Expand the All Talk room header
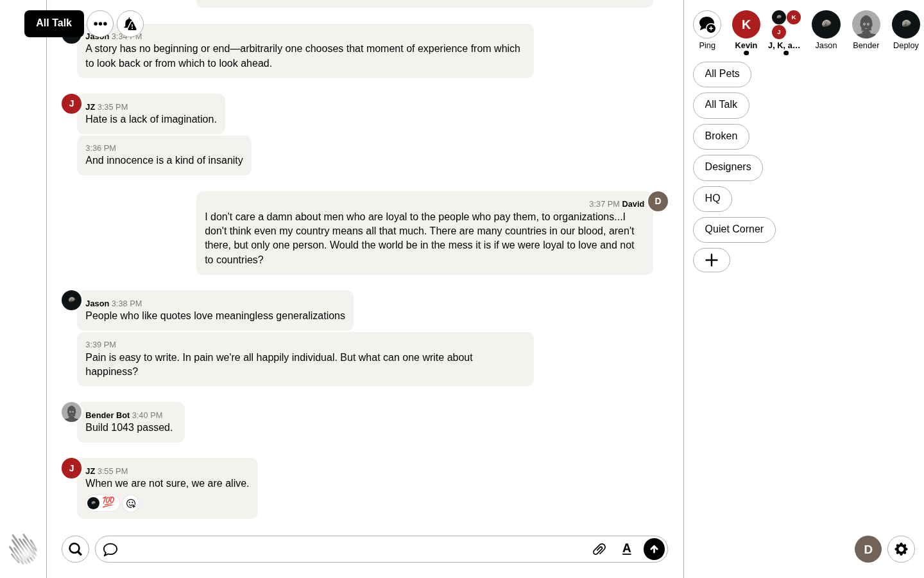The height and width of the screenshot is (578, 924). 54,24
